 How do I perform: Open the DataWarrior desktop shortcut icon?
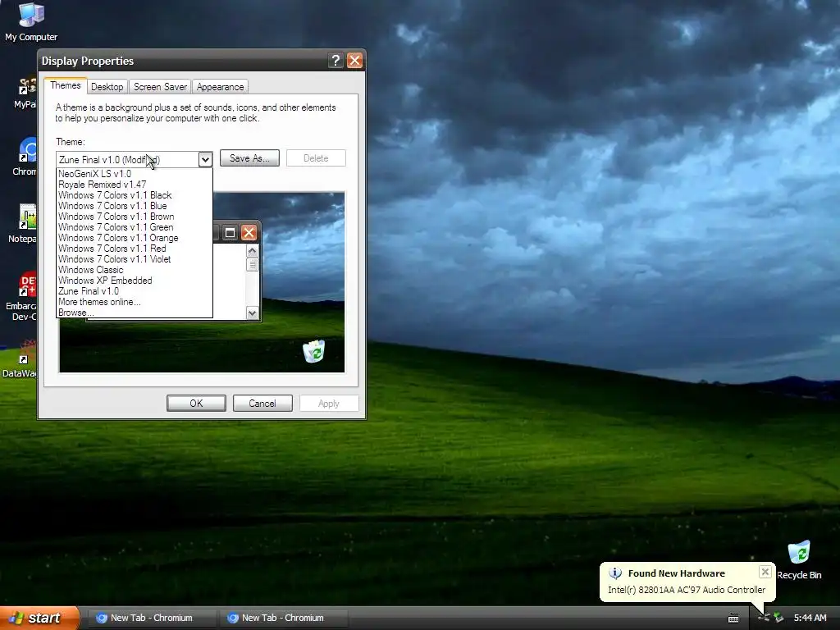coord(28,352)
